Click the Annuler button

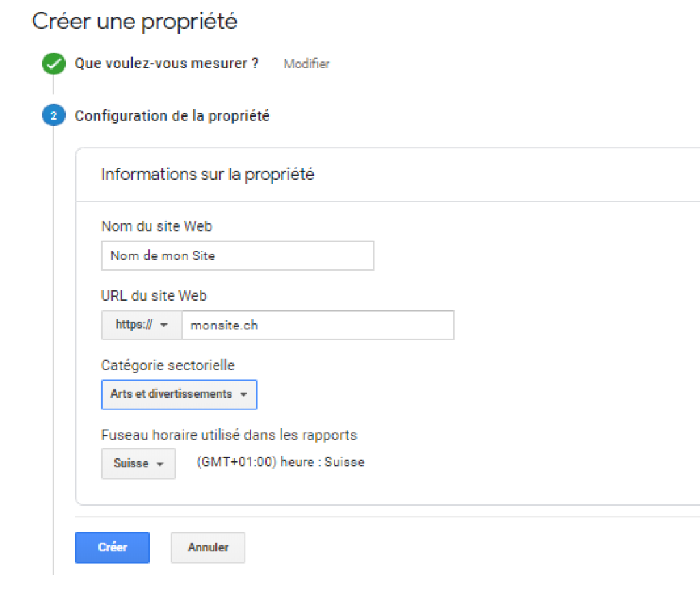[208, 547]
